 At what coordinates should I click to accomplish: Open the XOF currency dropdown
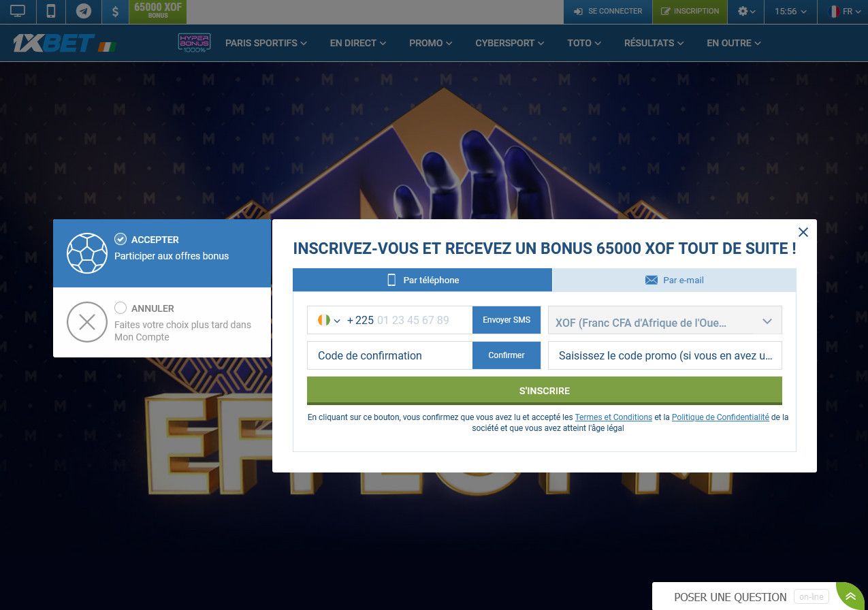point(665,320)
